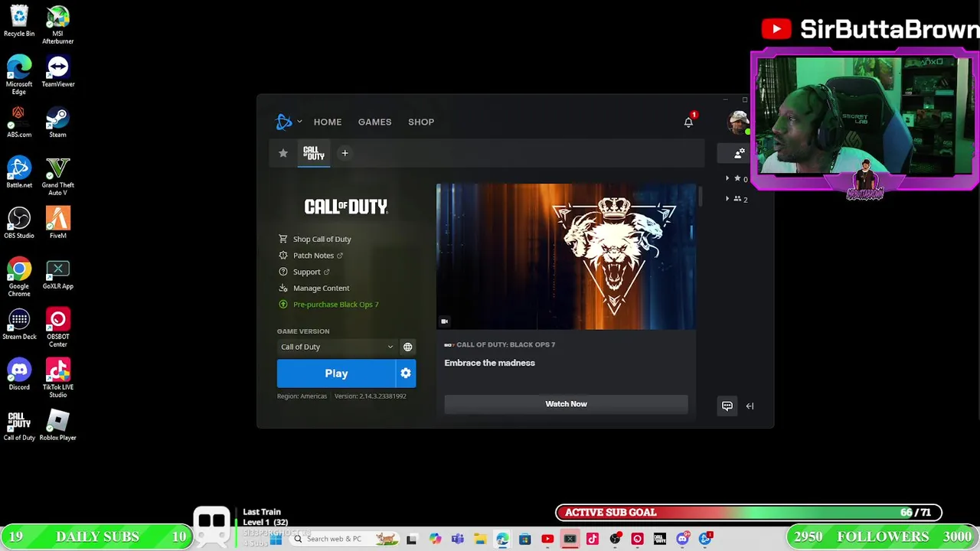The image size is (980, 551).
Task: Expand the Battle.net logo dropdown arrow
Action: click(299, 122)
